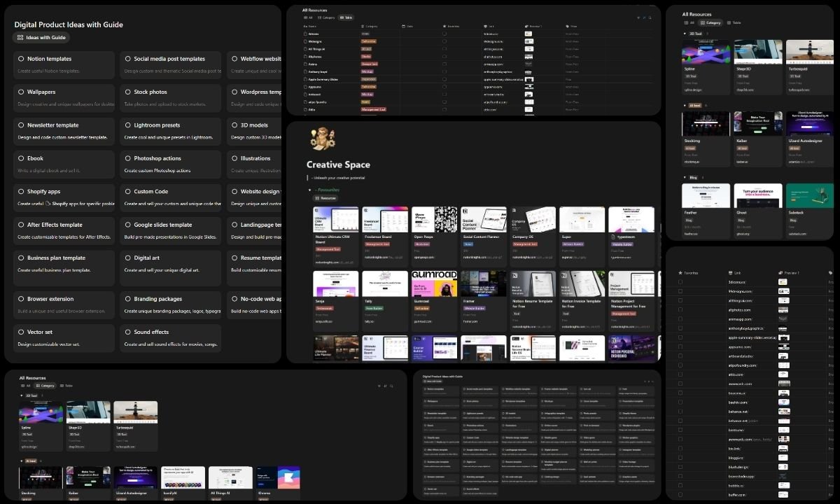Collapse the Favourites toggle in Creative Space

310,190
